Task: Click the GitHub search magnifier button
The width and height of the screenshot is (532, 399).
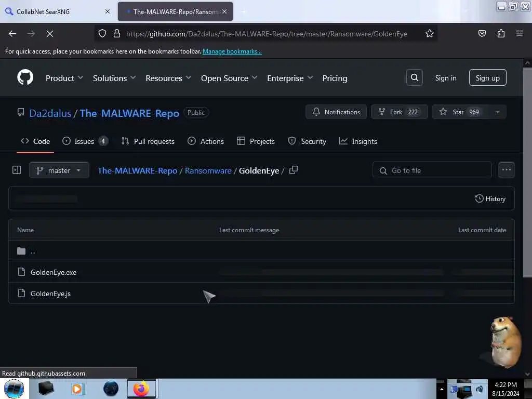Action: 414,78
